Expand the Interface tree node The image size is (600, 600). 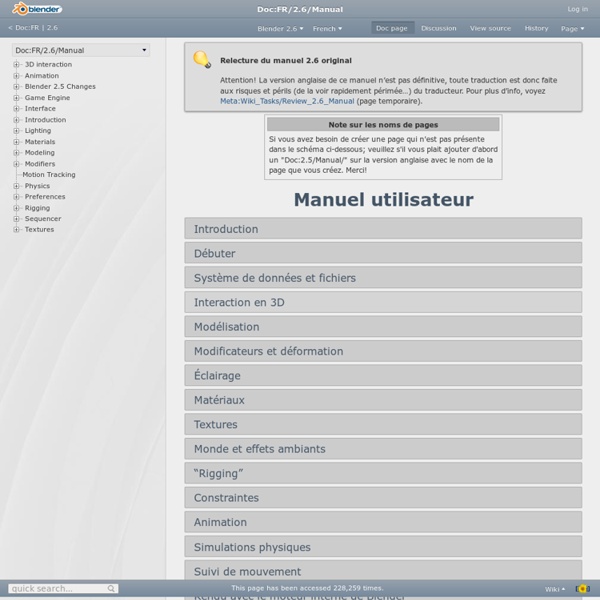(x=16, y=109)
